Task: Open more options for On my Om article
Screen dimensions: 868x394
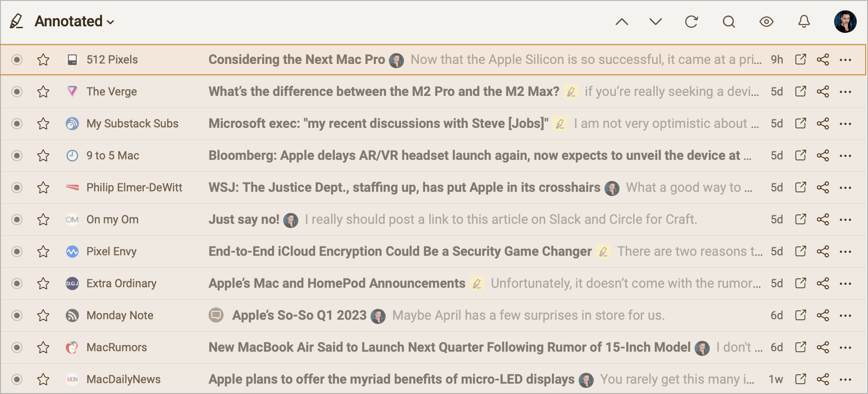Action: 845,220
